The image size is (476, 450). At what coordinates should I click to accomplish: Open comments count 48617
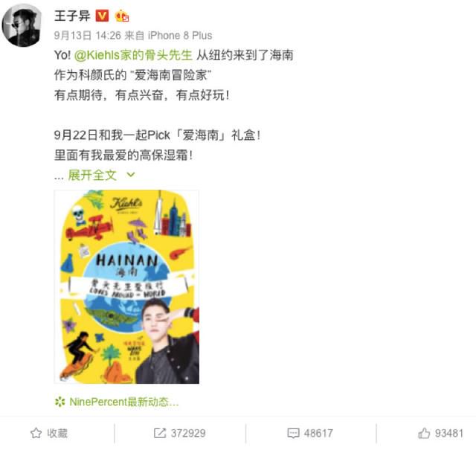(x=318, y=433)
